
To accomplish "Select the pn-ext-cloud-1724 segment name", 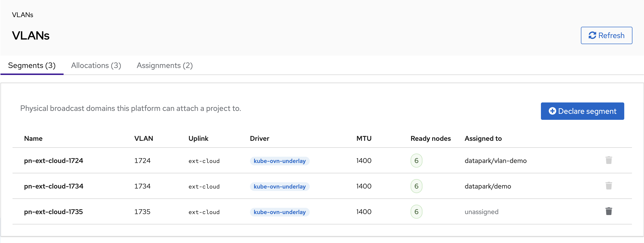I will (x=53, y=161).
